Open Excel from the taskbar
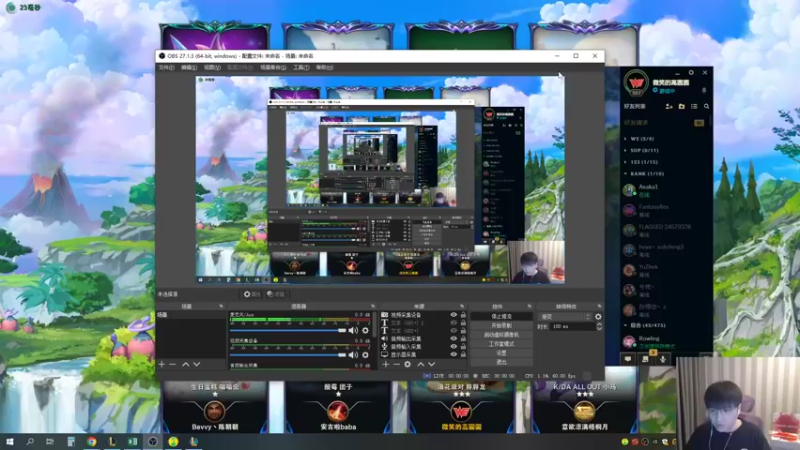The height and width of the screenshot is (450, 800). (x=132, y=441)
